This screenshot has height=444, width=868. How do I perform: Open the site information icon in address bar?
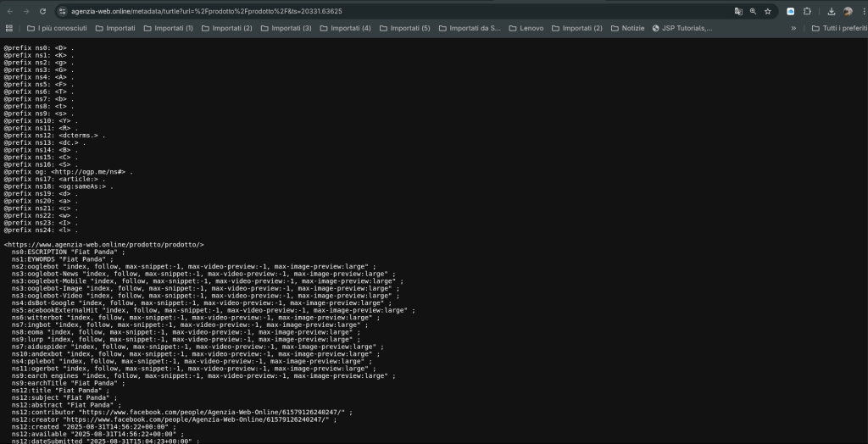pyautogui.click(x=62, y=12)
